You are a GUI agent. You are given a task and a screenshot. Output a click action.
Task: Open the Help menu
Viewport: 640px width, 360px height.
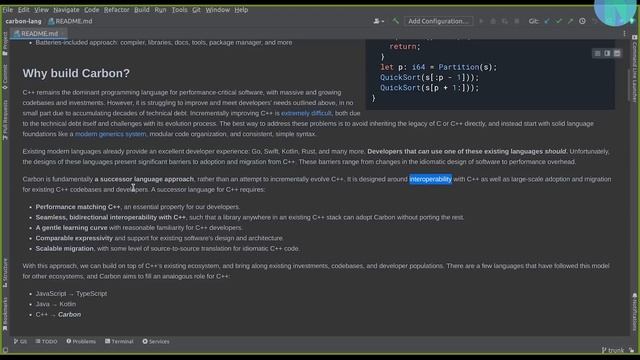(x=241, y=9)
